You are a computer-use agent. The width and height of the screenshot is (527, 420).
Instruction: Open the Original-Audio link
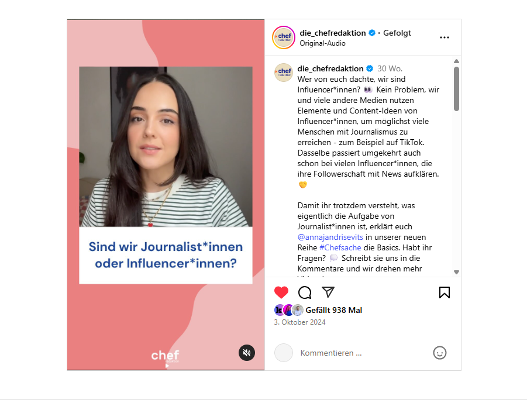coord(322,43)
